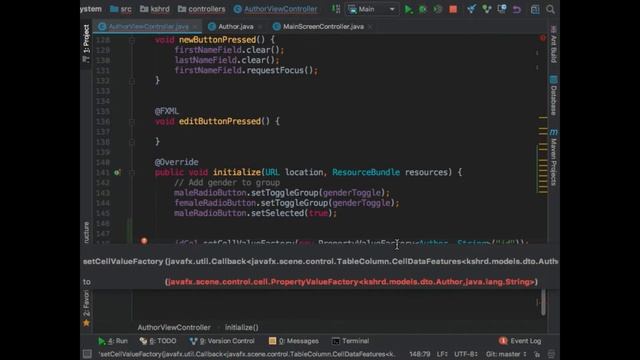Viewport: 640px width, 360px height.
Task: Run with coverage icon in the toolbar
Action: (x=438, y=9)
